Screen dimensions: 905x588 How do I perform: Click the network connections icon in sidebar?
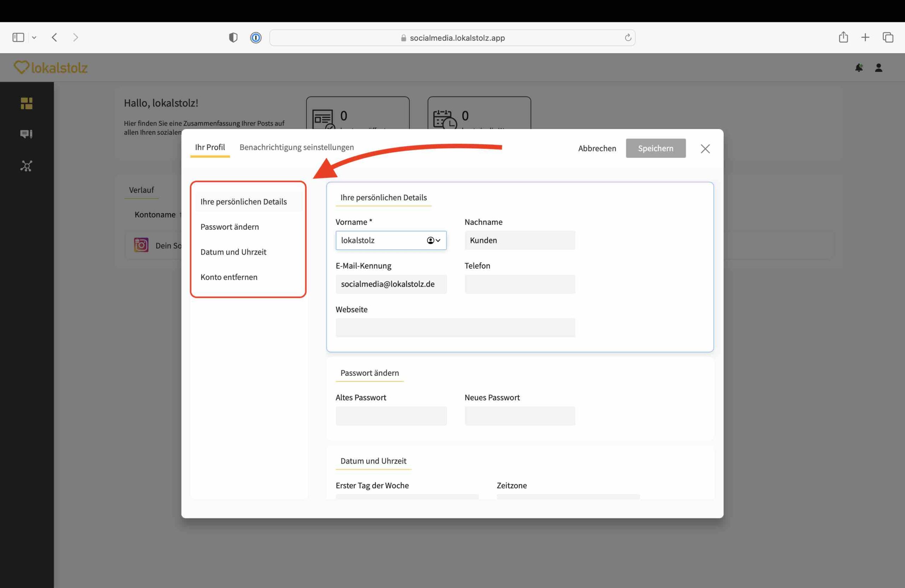(26, 166)
